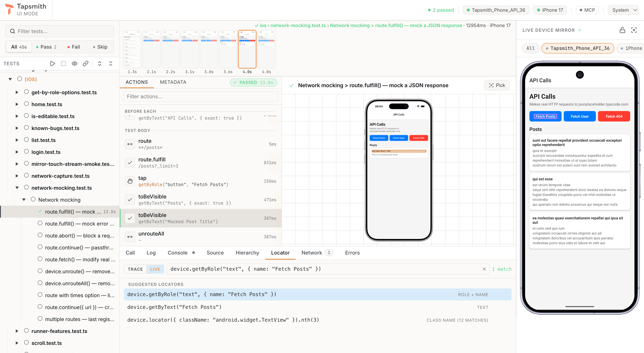Click unrouteAll action arrows icon
Viewport: 644px width, 353px height.
(x=130, y=237)
